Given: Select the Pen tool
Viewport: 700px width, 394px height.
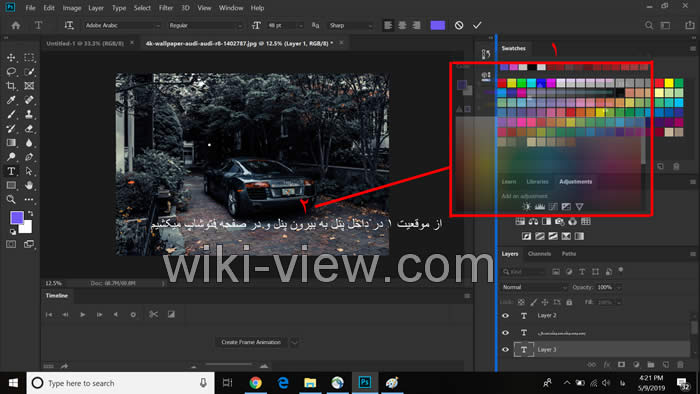Looking at the screenshot, I should coord(29,157).
